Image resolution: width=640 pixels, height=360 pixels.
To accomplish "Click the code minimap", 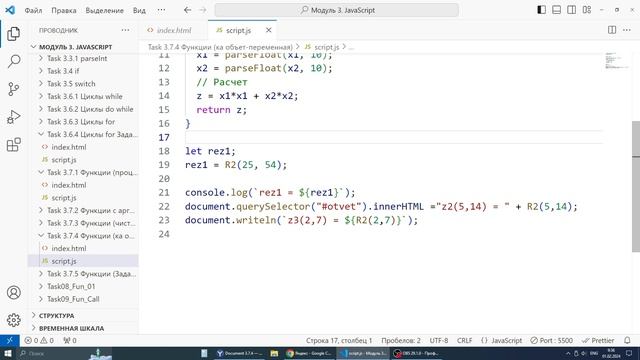I will [x=617, y=60].
